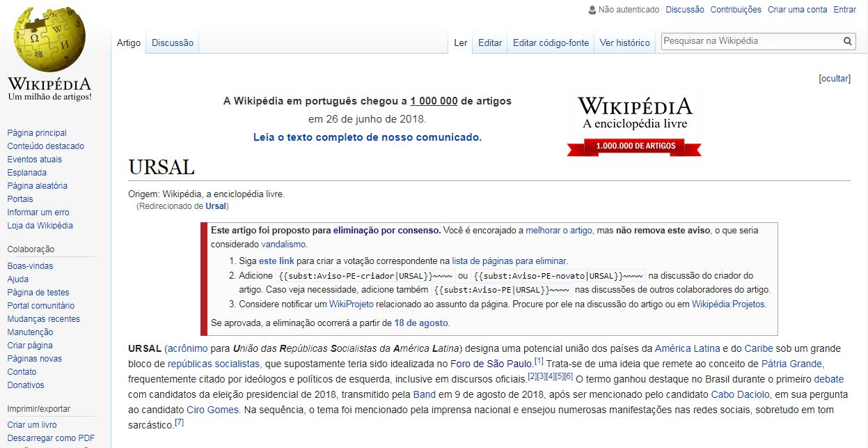Open América Latina article link
868x448 pixels.
click(687, 348)
